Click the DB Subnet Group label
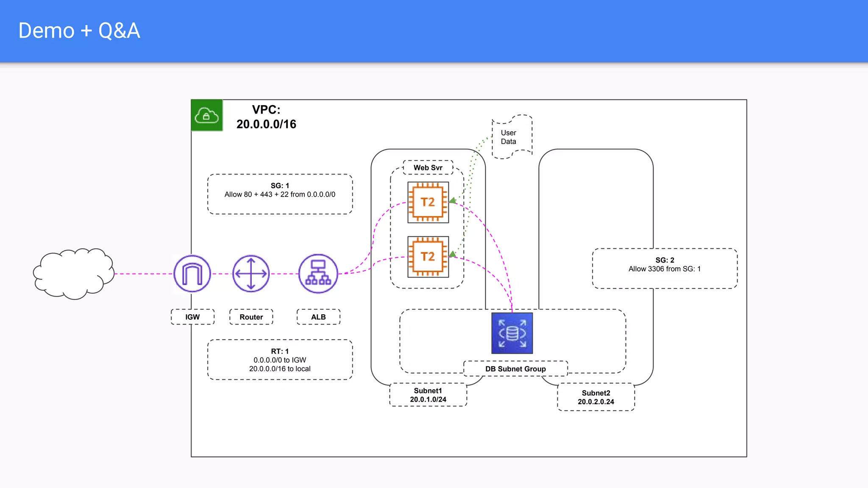868x488 pixels. (x=515, y=369)
